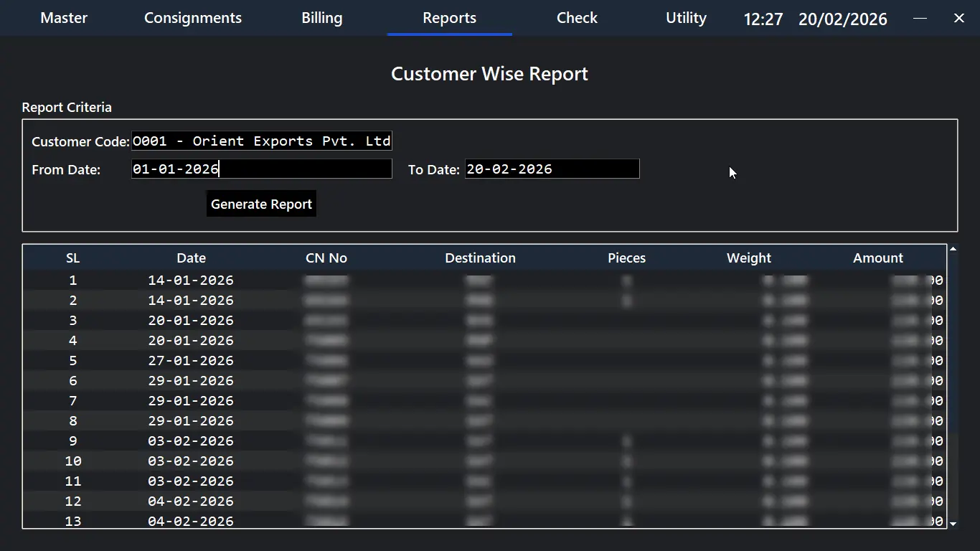Image resolution: width=980 pixels, height=551 pixels.
Task: Click into the From Date field
Action: coord(261,169)
